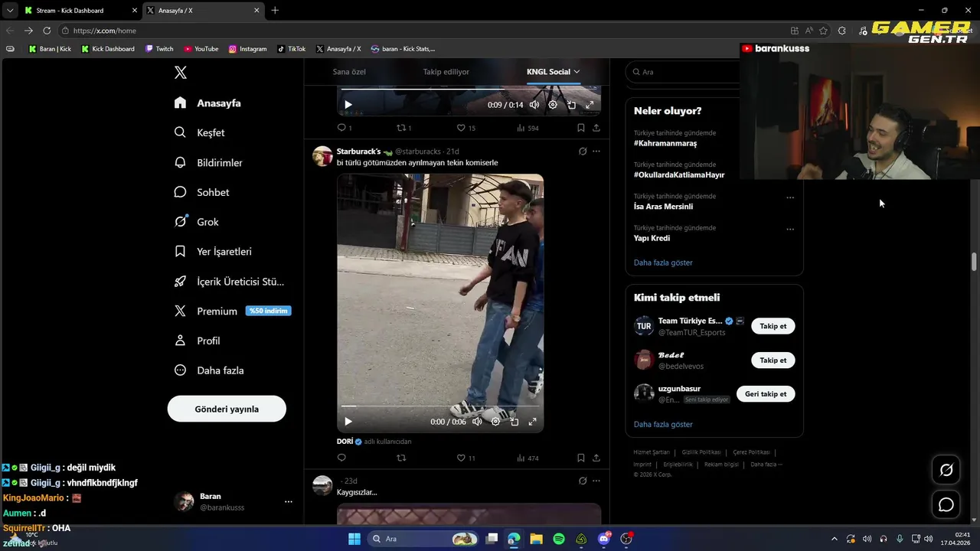Click the browser address bar

pyautogui.click(x=429, y=31)
